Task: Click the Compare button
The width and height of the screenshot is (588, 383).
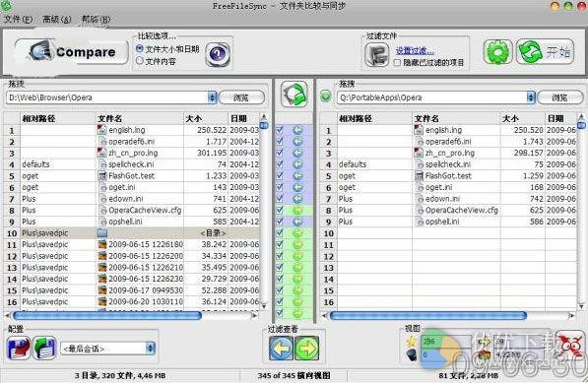Action: click(71, 52)
